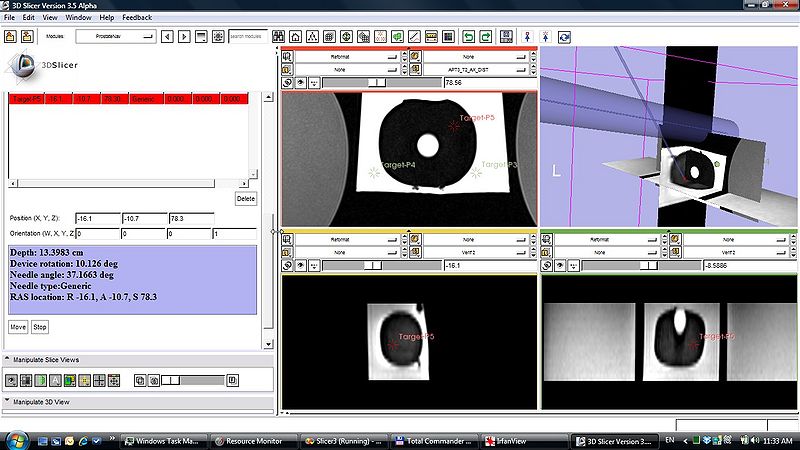The image size is (800, 450).
Task: Open the Feedback menu
Action: [x=137, y=17]
